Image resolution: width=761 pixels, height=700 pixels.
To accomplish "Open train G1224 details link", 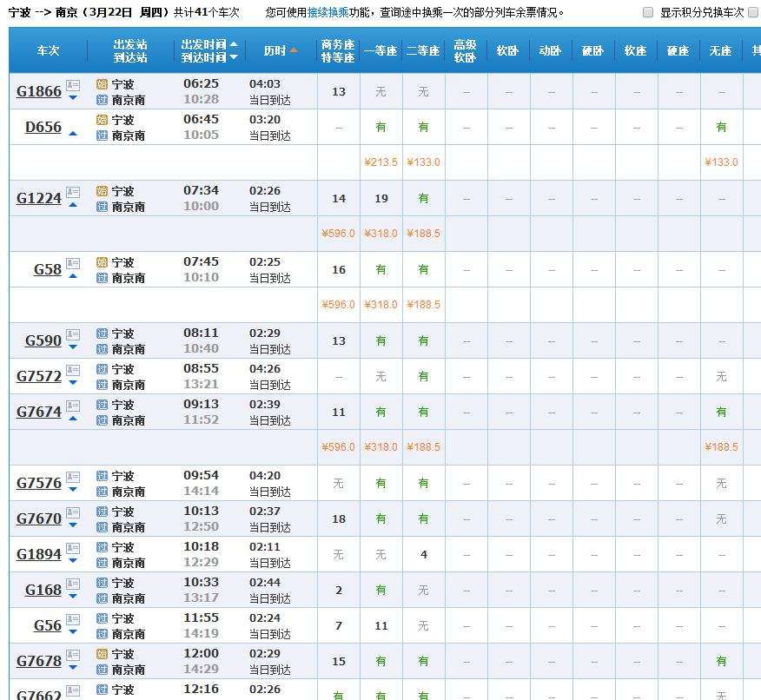I will tap(39, 198).
